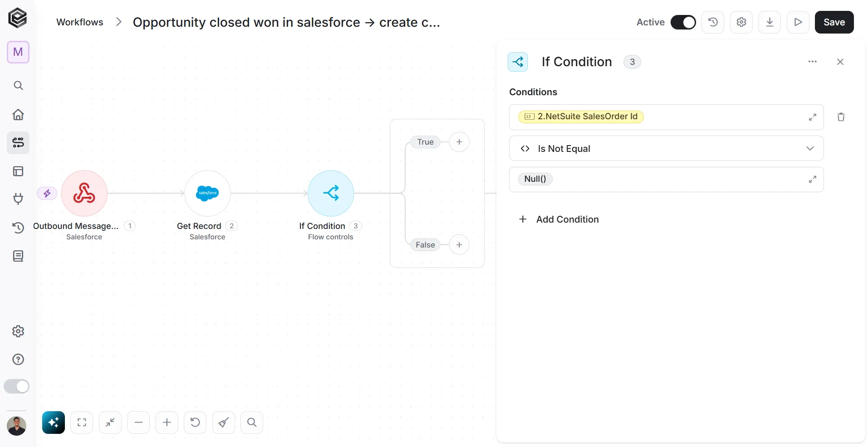Open the logs document icon in sidebar

(18, 256)
